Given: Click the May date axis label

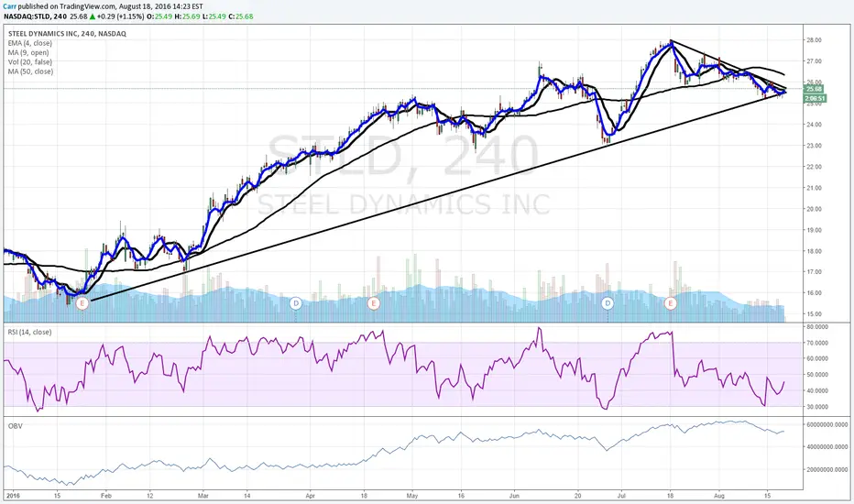Looking at the screenshot, I should tap(412, 496).
